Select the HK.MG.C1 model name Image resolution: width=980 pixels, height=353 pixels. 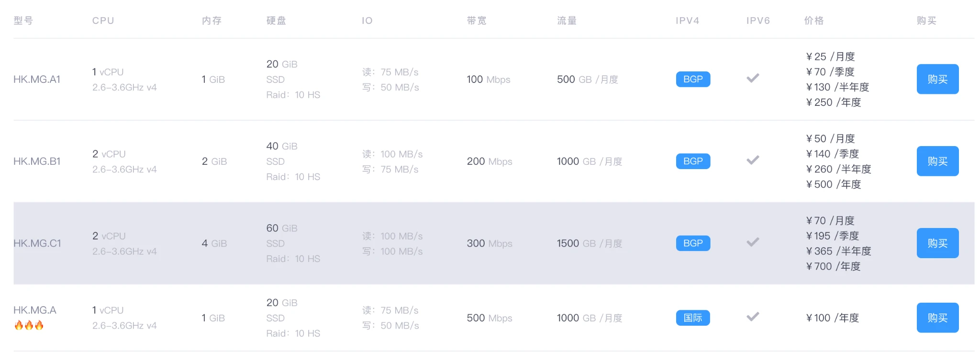tap(37, 243)
